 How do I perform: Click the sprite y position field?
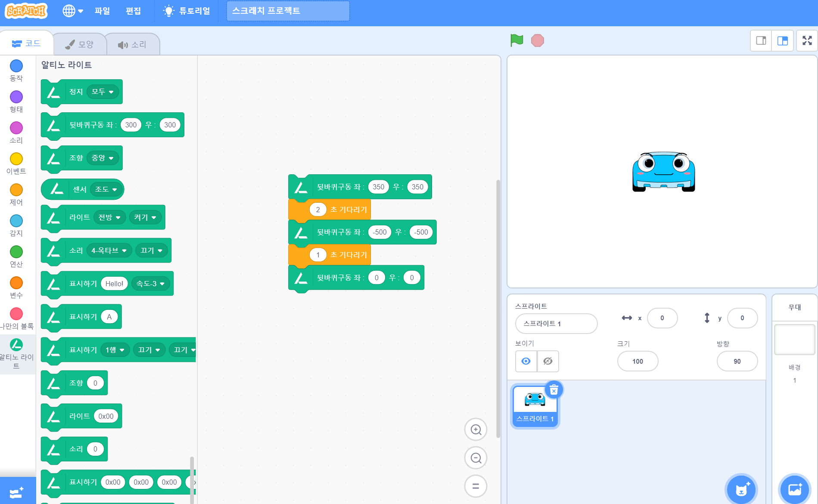click(x=742, y=318)
